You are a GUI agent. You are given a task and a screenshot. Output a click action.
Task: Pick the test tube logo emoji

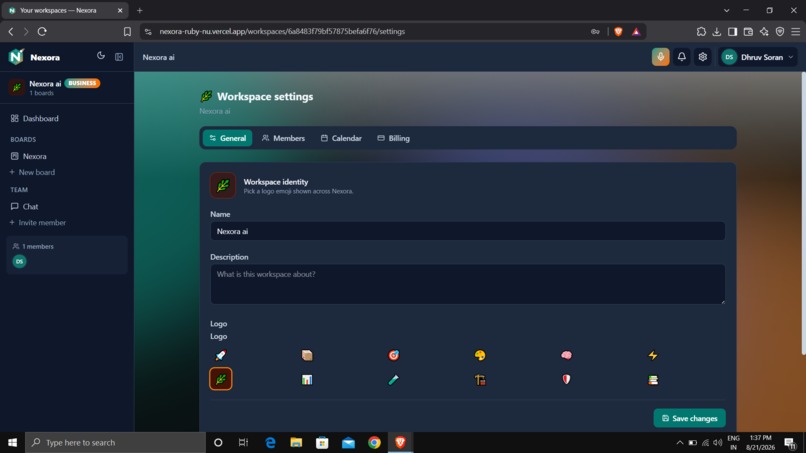393,379
